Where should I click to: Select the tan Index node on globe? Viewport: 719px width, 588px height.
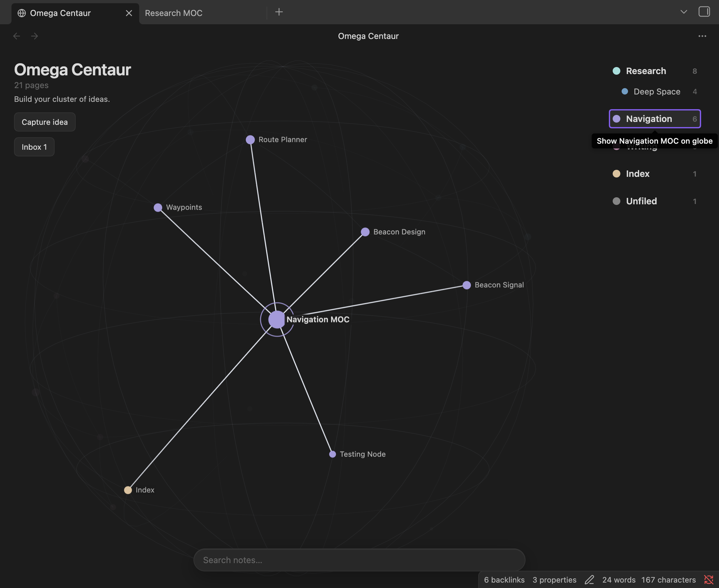point(128,490)
